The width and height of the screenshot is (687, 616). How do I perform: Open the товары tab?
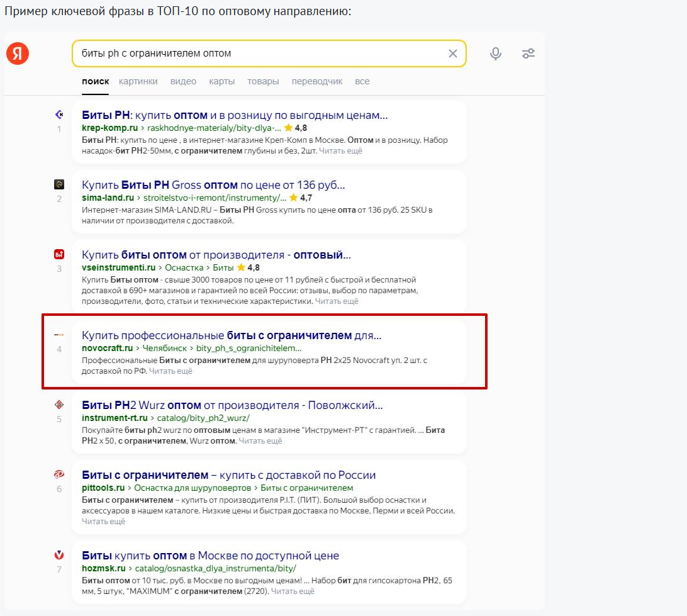coord(263,81)
